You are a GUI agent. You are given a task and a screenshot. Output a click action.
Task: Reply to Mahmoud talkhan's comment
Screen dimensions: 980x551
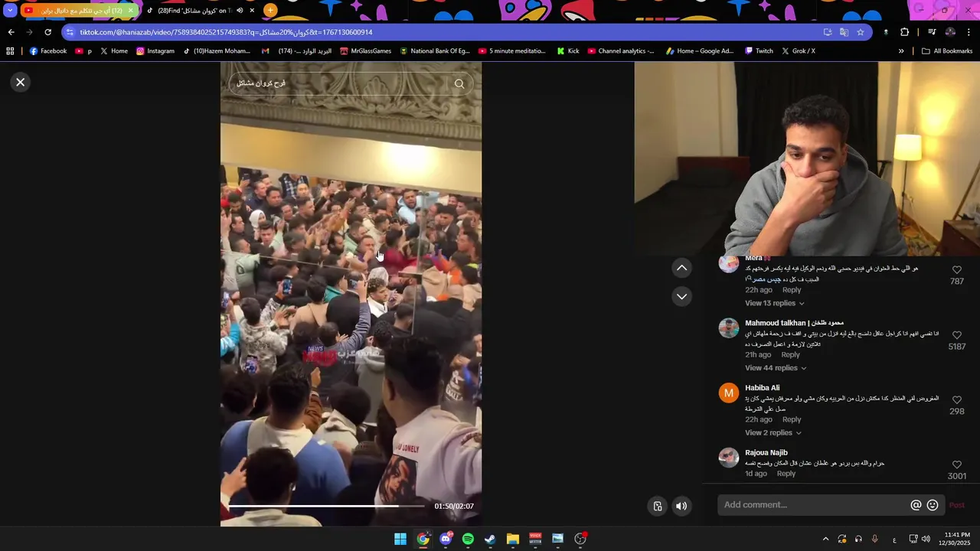click(790, 355)
